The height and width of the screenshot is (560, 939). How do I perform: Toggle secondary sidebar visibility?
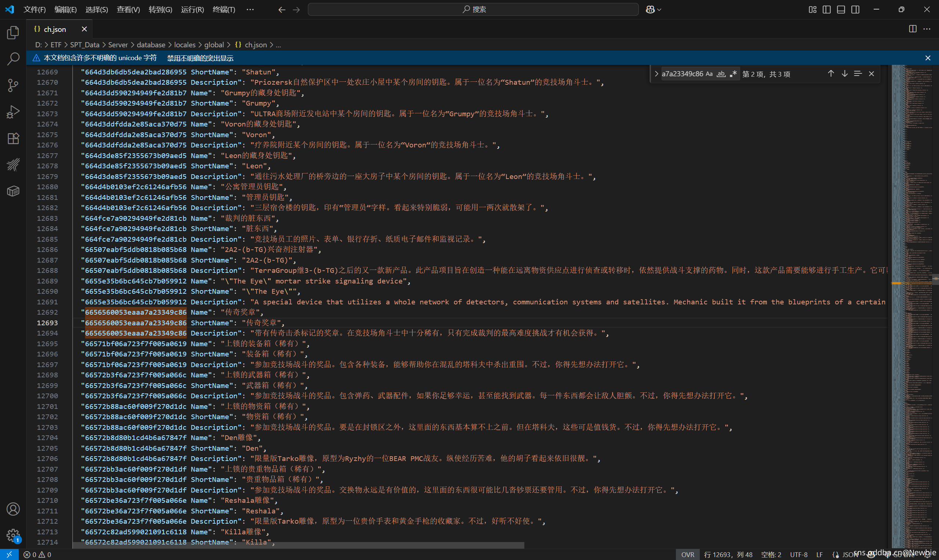[855, 10]
